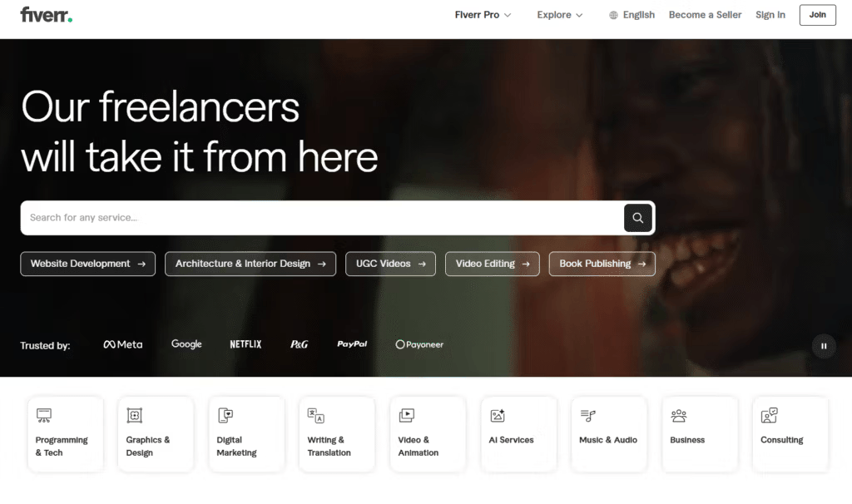This screenshot has width=852, height=504.
Task: Pause the background hero video
Action: [823, 345]
